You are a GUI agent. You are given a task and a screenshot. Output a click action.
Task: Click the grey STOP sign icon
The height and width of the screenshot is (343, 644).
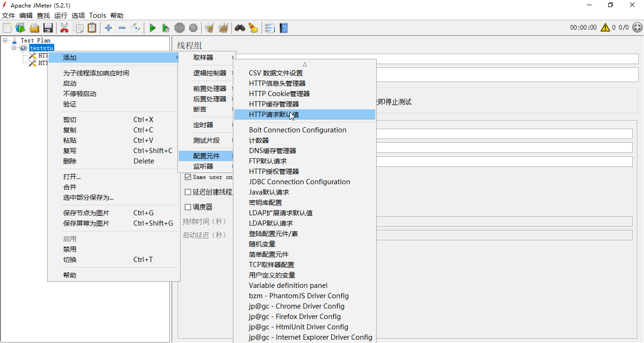[x=180, y=28]
